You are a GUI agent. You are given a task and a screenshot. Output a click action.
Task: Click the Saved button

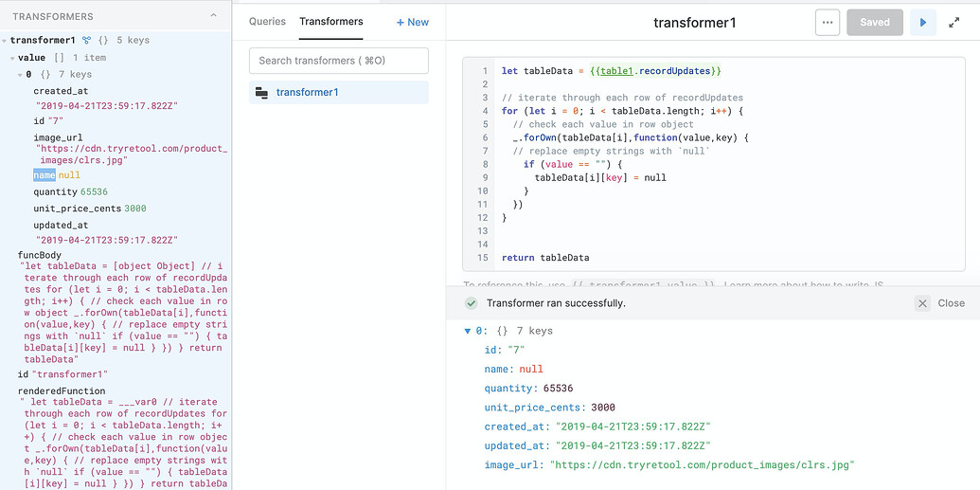(x=874, y=23)
